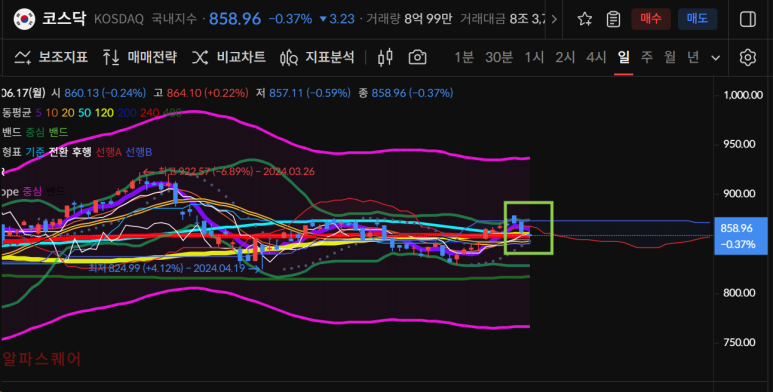Select the 년 yearly interval tab

(x=693, y=57)
